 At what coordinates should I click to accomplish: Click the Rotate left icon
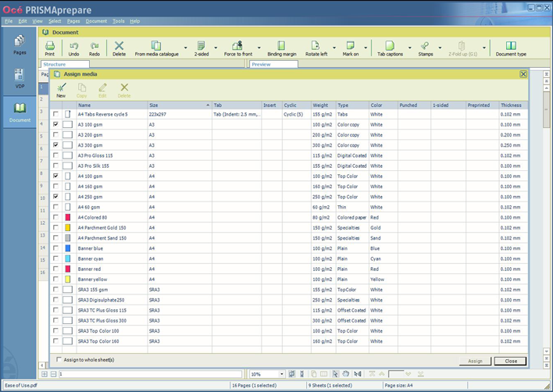point(316,48)
